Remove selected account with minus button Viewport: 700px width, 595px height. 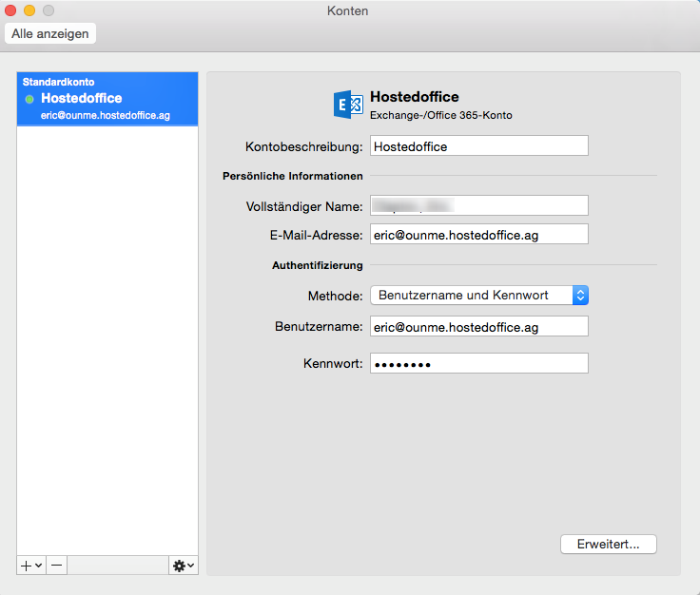point(57,566)
